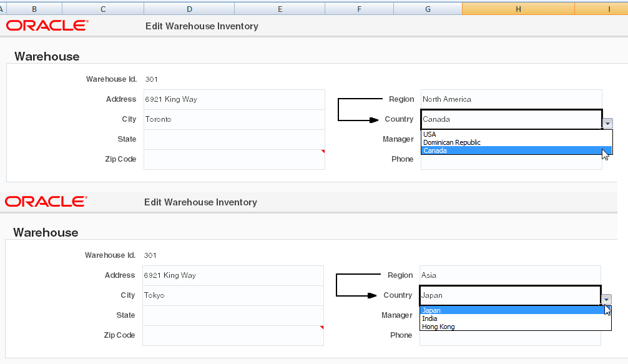Select column D header
Image resolution: width=628 pixels, height=364 pixels.
[x=189, y=9]
